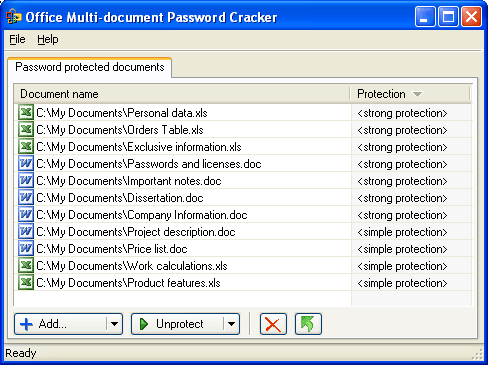Click the Add... button

(x=60, y=324)
